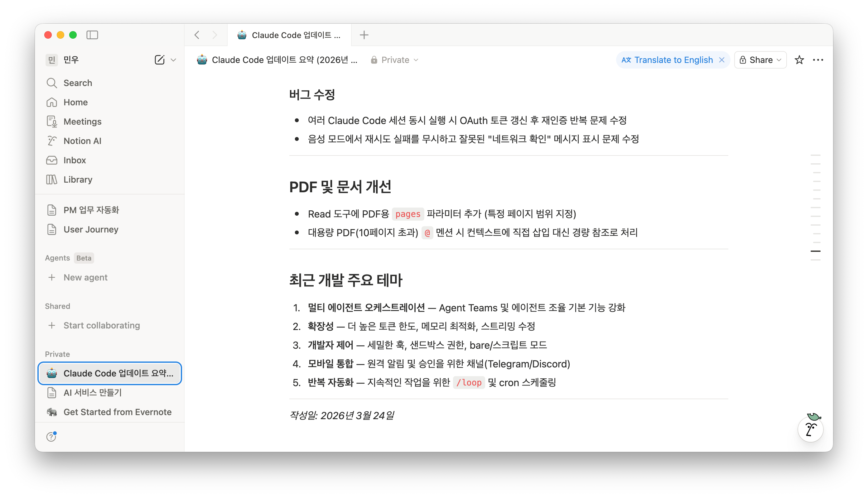Open Library in the sidebar
The height and width of the screenshot is (498, 868).
(109, 180)
